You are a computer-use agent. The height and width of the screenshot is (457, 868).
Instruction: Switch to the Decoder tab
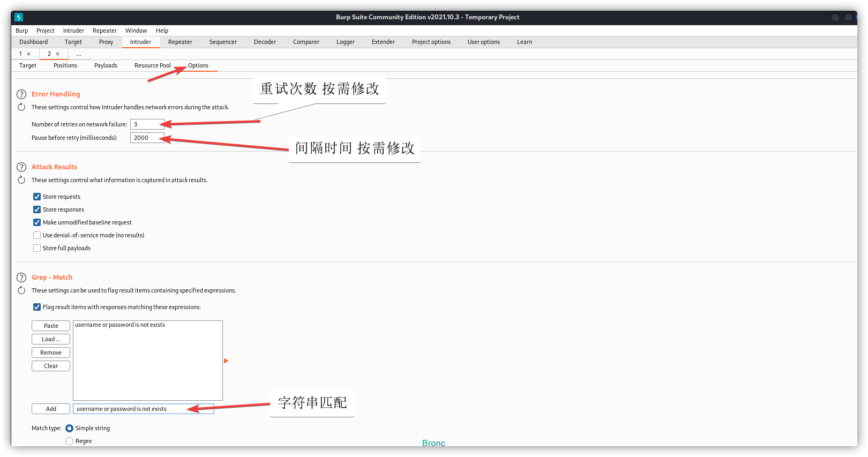tap(265, 42)
